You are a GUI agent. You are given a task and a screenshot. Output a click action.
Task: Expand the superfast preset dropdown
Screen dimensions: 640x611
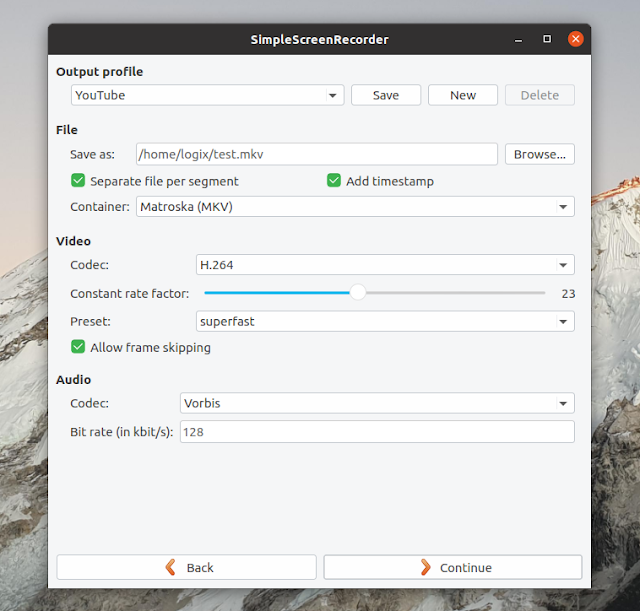click(x=384, y=321)
